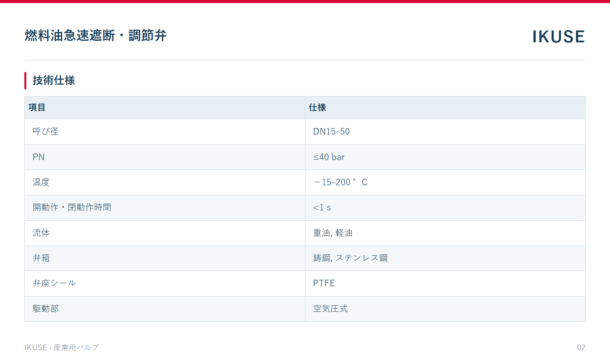Image resolution: width=610 pixels, height=364 pixels.
Task: Click the ≤40 bar value
Action: pos(329,157)
